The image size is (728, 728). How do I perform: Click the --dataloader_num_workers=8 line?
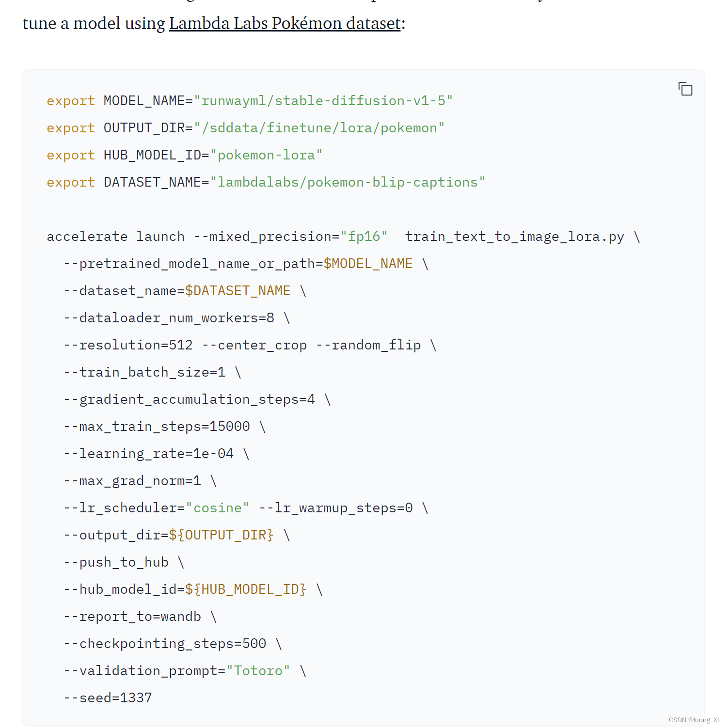coord(169,318)
